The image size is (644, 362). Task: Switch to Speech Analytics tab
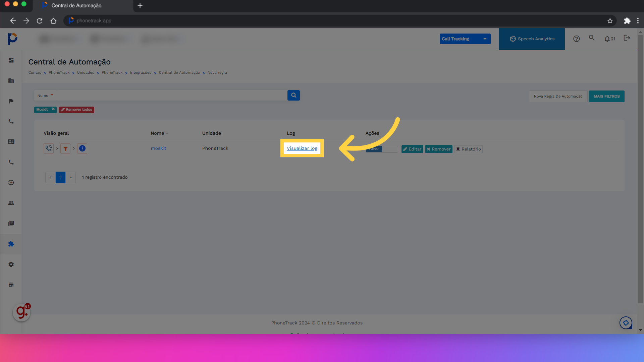[x=532, y=39]
